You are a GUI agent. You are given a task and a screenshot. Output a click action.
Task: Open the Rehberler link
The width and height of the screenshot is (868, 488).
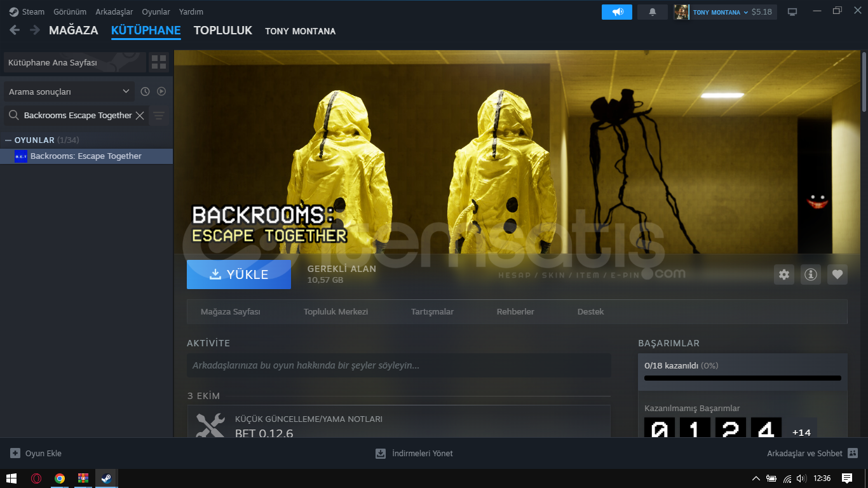[515, 312]
